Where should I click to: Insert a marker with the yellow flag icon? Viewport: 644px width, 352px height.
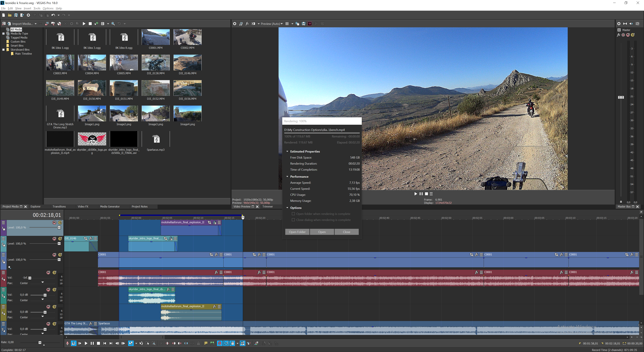(206, 343)
